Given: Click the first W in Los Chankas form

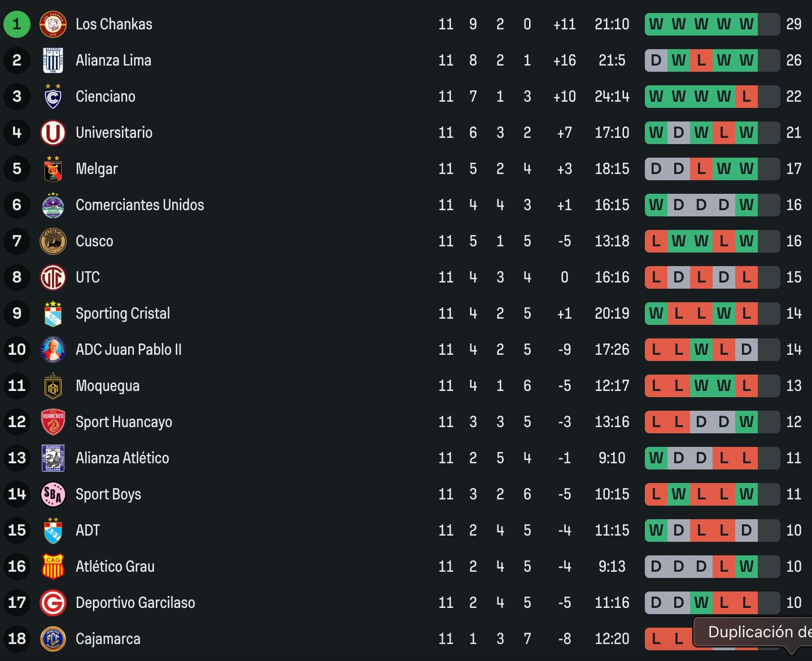Looking at the screenshot, I should pyautogui.click(x=655, y=24).
